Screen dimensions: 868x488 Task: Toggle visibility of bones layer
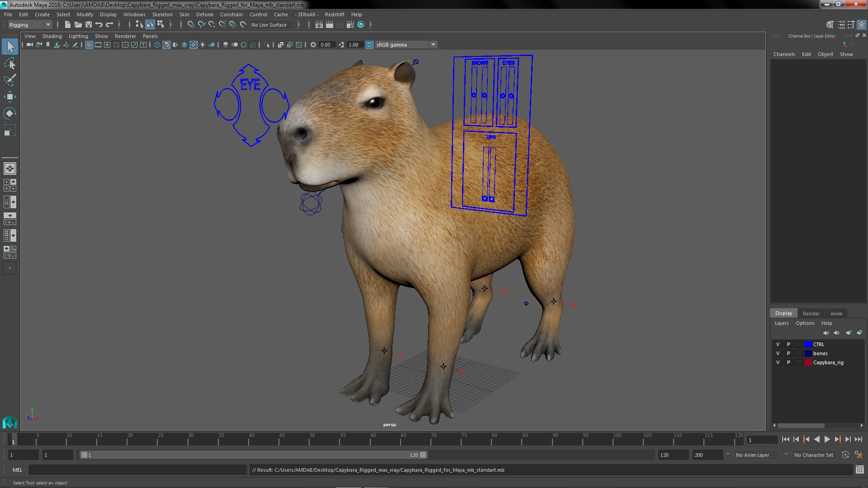pyautogui.click(x=778, y=353)
